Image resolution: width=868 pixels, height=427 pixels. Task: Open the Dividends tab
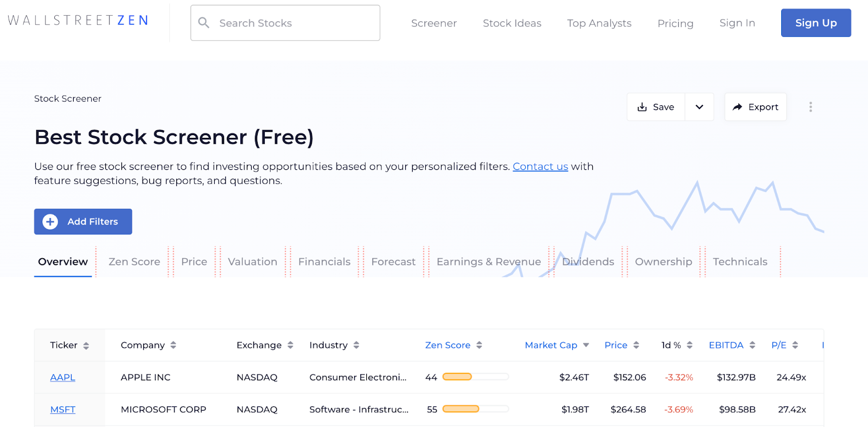(588, 262)
